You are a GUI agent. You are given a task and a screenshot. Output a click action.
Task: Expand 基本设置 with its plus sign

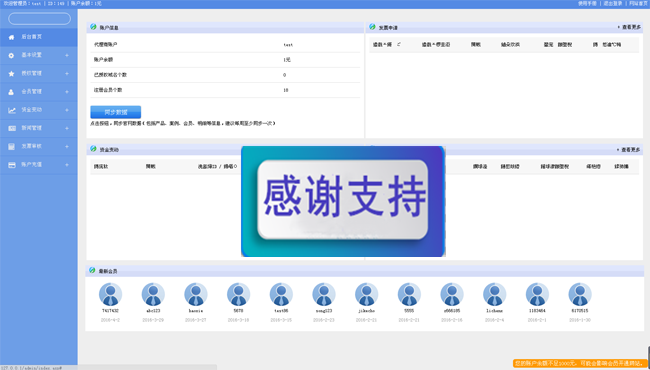point(67,55)
